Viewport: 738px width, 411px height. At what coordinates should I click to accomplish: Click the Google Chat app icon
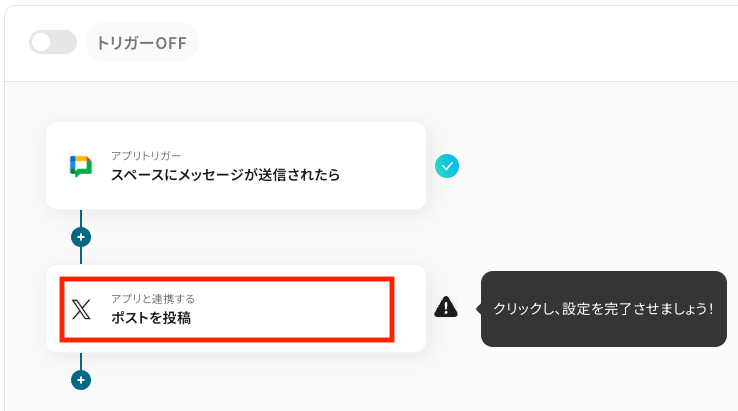coord(81,166)
